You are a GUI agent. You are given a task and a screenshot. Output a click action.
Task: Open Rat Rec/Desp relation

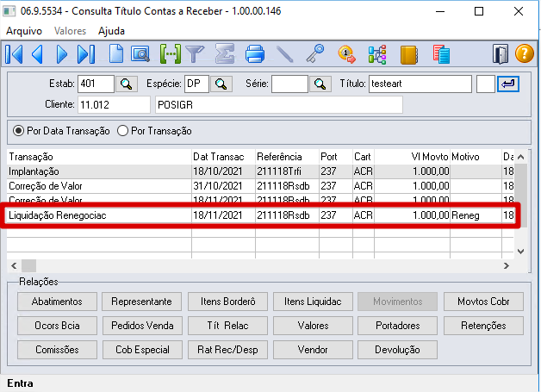[x=227, y=350]
